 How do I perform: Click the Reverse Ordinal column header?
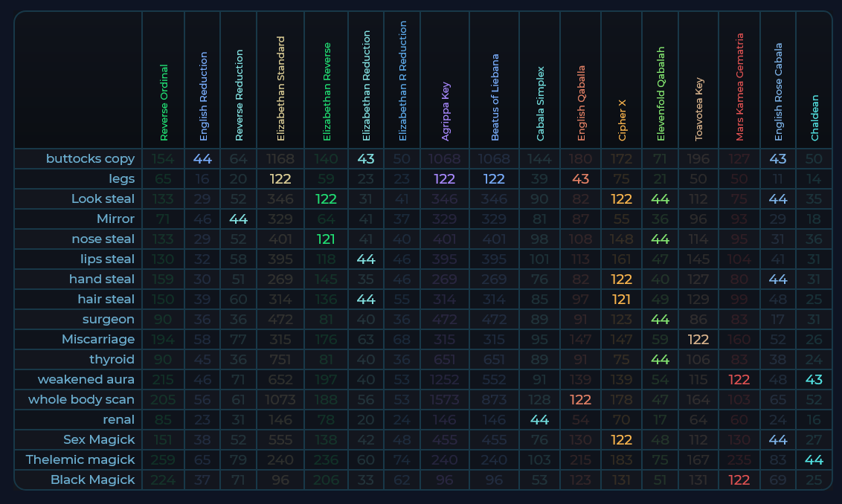pyautogui.click(x=164, y=102)
